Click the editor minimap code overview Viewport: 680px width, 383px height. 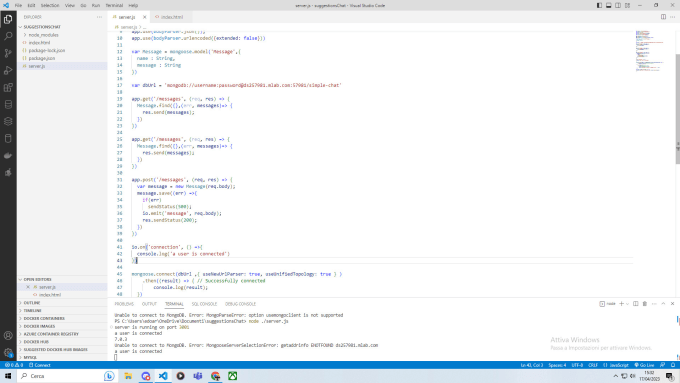coord(650,51)
